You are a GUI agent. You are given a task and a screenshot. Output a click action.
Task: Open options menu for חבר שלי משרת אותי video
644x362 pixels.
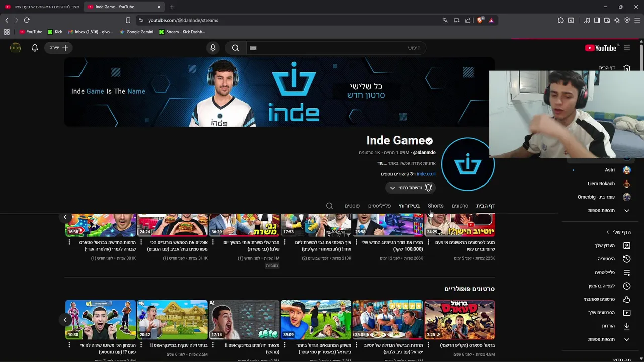(x=212, y=242)
